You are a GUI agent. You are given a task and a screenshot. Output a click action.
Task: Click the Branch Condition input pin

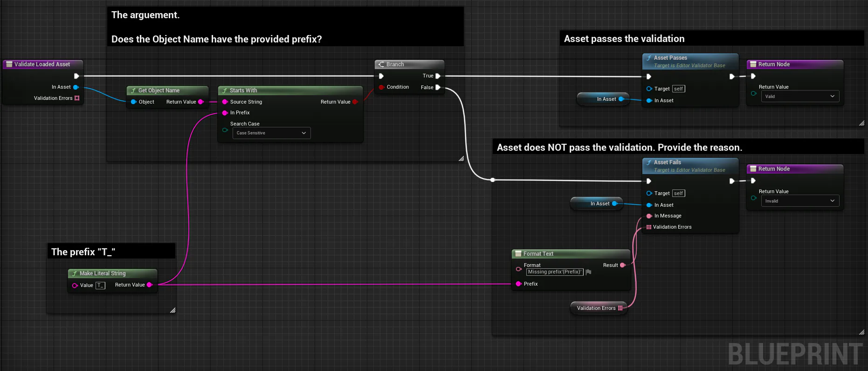point(382,87)
